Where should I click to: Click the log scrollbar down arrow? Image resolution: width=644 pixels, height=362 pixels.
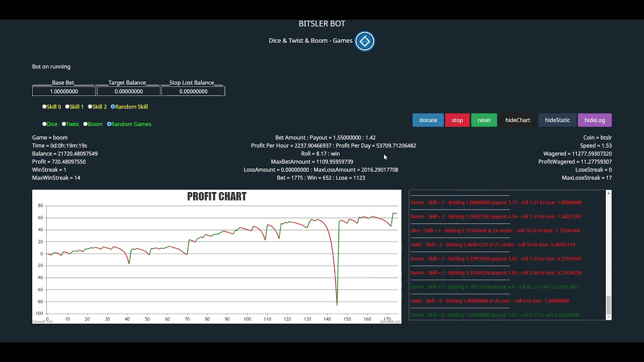pyautogui.click(x=609, y=317)
